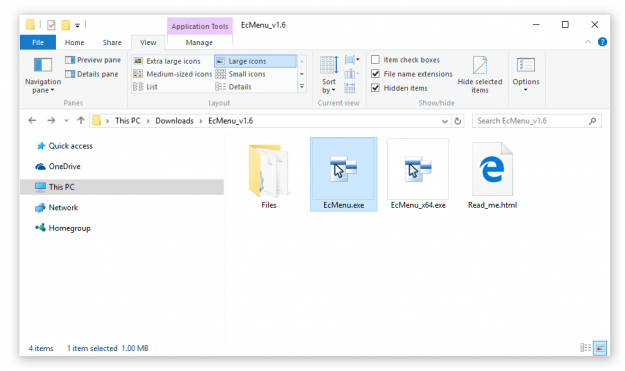Select the Read_me.html file
The height and width of the screenshot is (371, 625).
(492, 176)
